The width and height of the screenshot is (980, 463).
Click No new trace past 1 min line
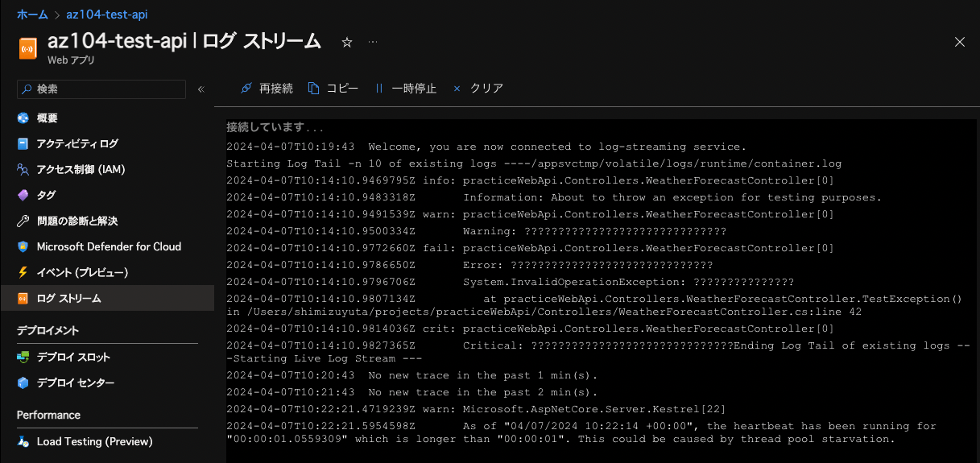click(412, 375)
